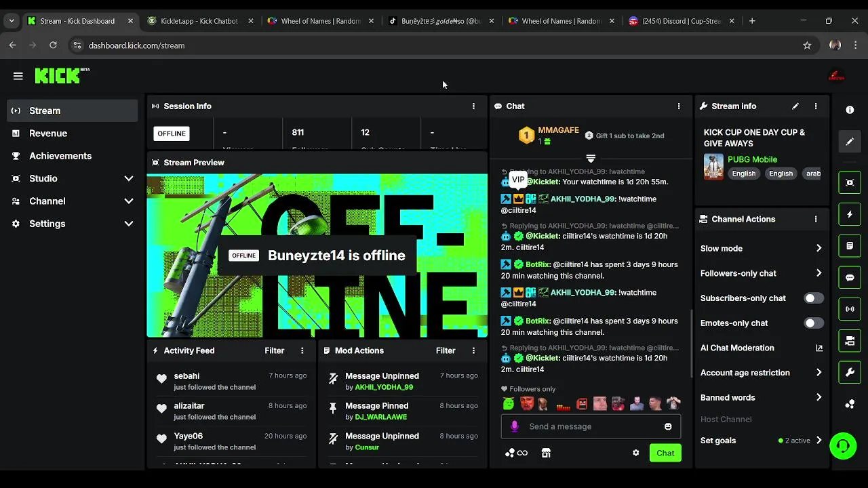The height and width of the screenshot is (488, 868).
Task: Open Followers-only chat options arrow
Action: [x=818, y=273]
